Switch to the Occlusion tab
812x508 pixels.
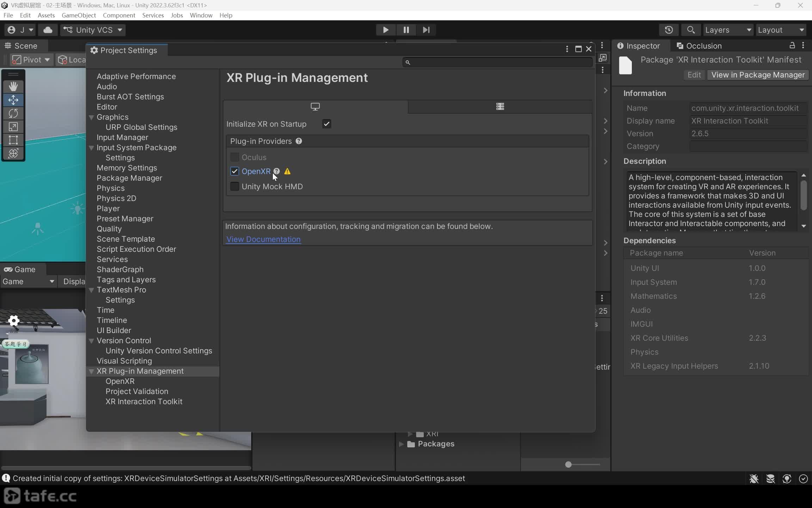(699, 46)
